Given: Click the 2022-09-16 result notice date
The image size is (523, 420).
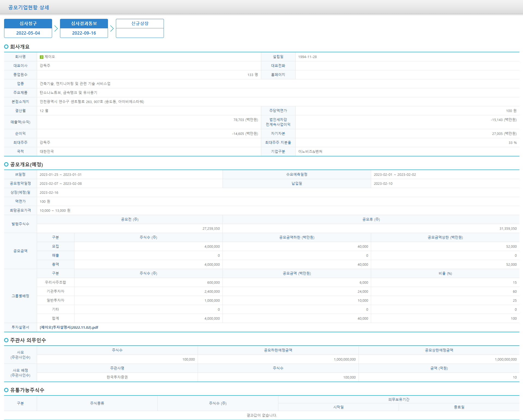Looking at the screenshot, I should (x=84, y=33).
